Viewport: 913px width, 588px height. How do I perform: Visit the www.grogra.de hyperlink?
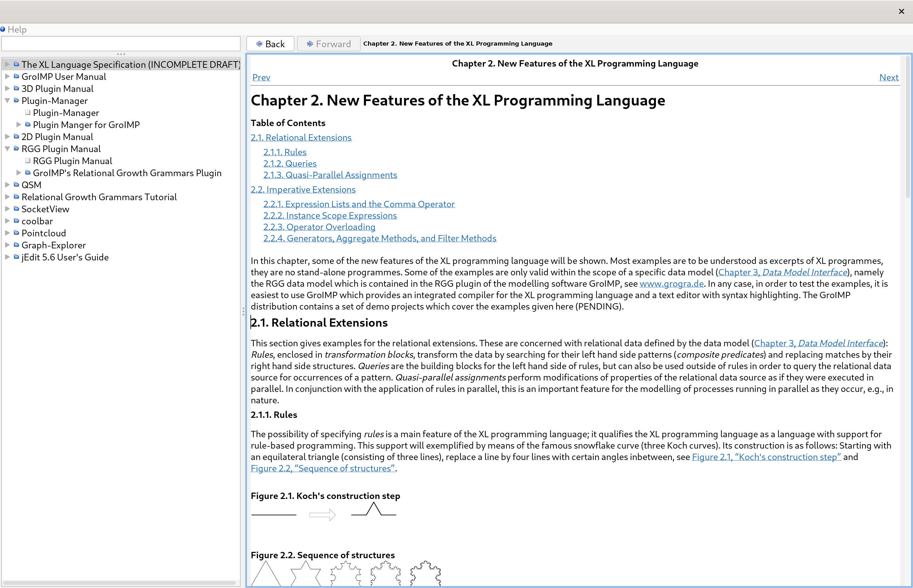[671, 284]
